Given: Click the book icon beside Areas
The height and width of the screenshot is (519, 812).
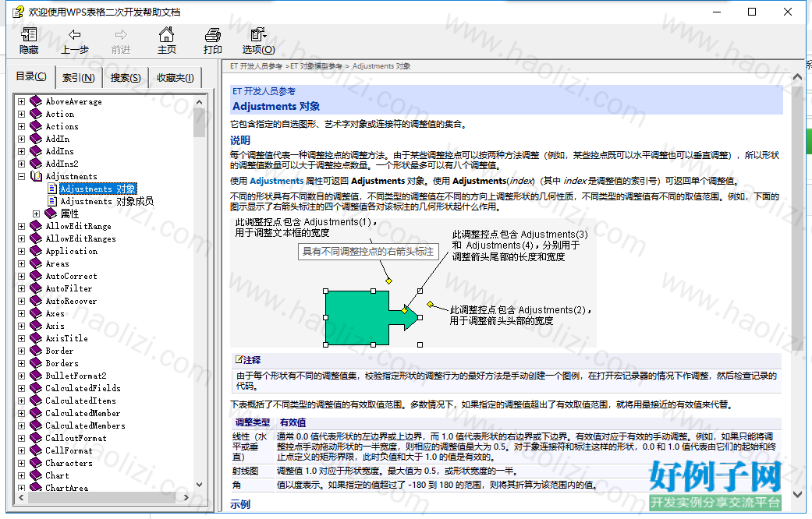Looking at the screenshot, I should [x=36, y=263].
